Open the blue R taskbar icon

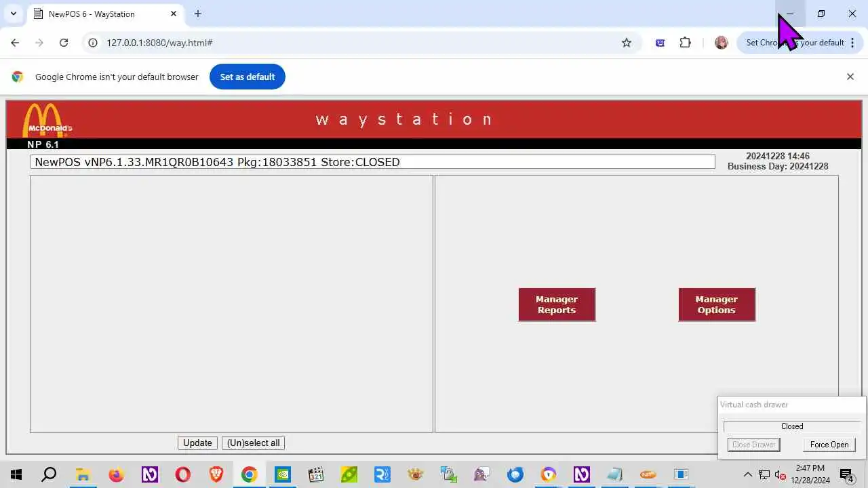point(382,474)
